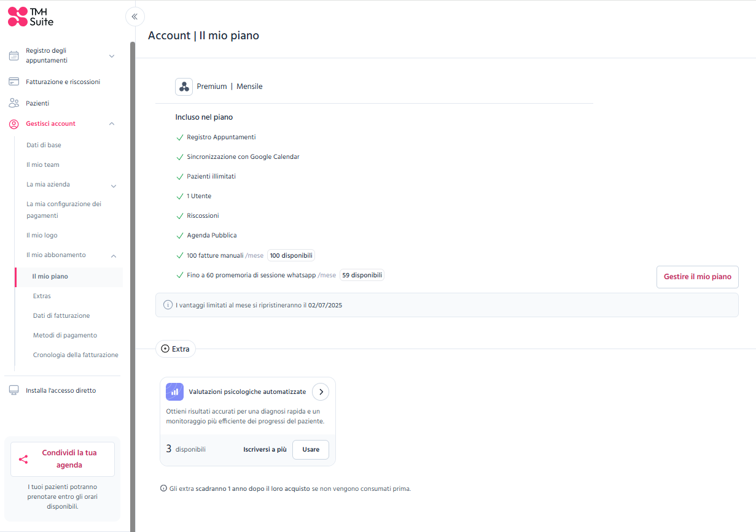
Task: Click Installa l'accesso diretto
Action: (x=61, y=390)
